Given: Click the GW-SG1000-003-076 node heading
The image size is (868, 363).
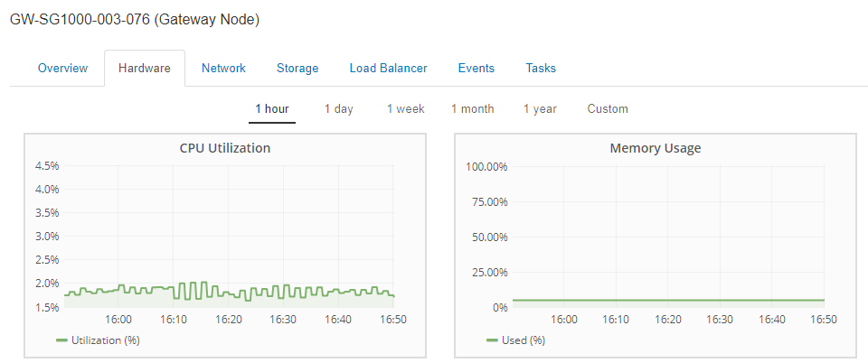Looking at the screenshot, I should pyautogui.click(x=135, y=19).
